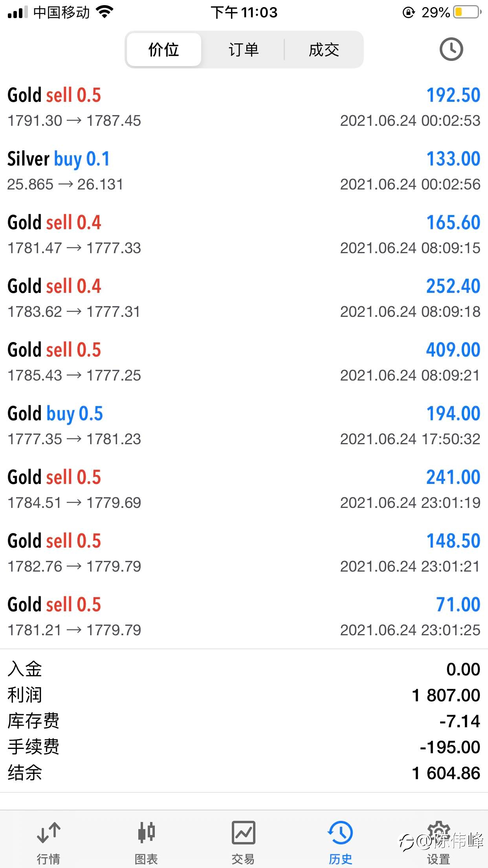Tap the battery indicator in status bar
Viewport: 488px width, 868px height.
point(467,12)
